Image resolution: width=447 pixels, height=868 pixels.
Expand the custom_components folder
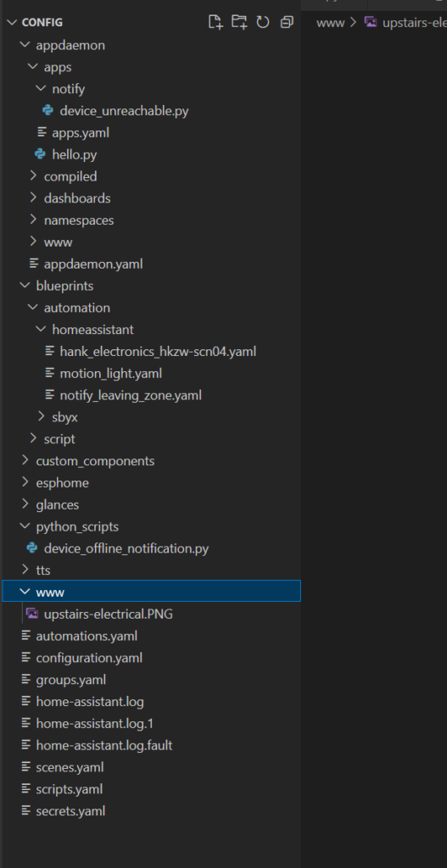[25, 460]
